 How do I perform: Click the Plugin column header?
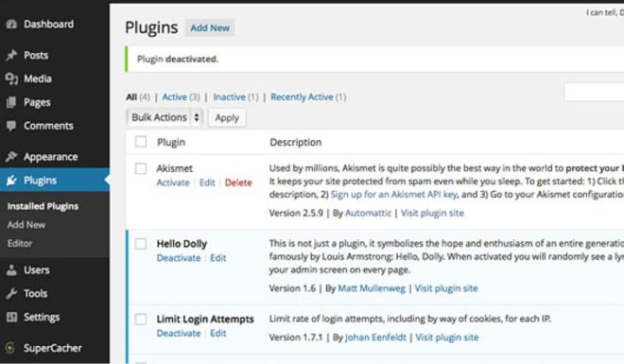click(x=171, y=142)
